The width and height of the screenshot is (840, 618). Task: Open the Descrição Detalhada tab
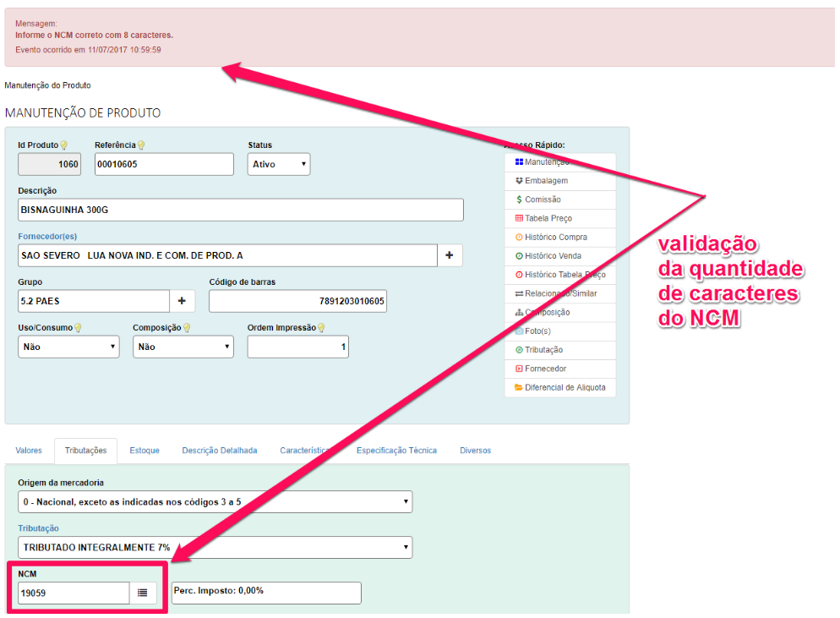(220, 451)
